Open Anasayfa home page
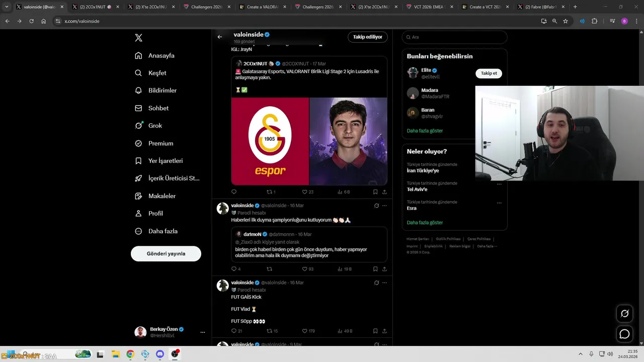The height and width of the screenshot is (362, 644). pos(155,55)
